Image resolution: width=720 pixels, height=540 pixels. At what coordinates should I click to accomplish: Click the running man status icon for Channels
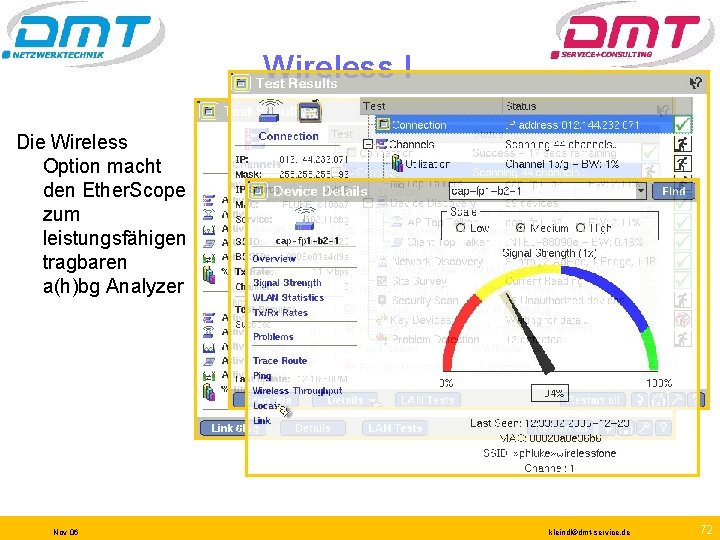tap(682, 144)
